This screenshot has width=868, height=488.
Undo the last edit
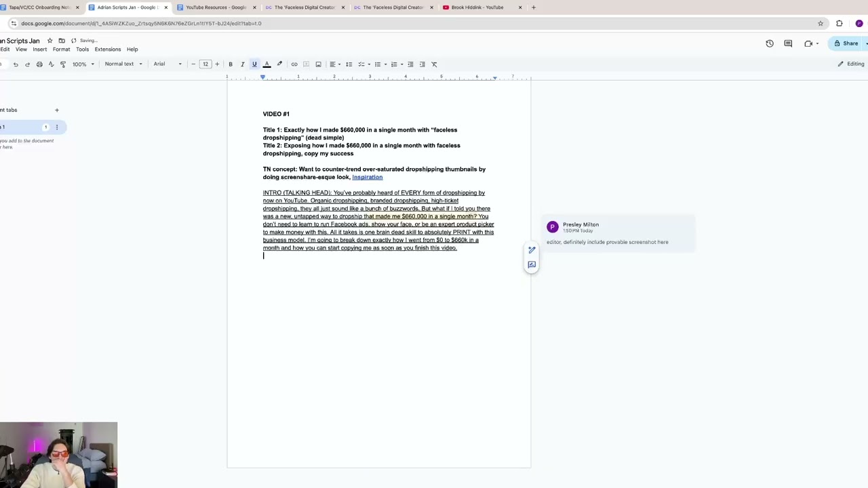click(x=16, y=64)
